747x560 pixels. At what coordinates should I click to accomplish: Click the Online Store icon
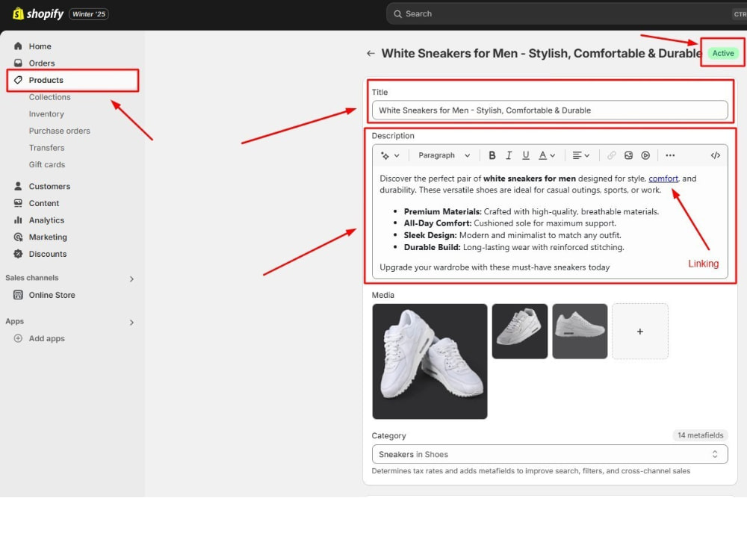(x=18, y=295)
